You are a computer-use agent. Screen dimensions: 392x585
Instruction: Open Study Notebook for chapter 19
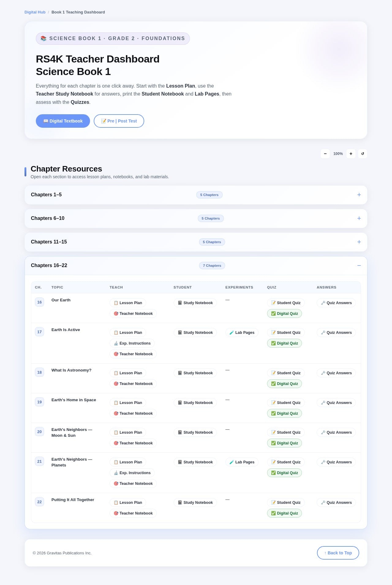click(x=195, y=403)
